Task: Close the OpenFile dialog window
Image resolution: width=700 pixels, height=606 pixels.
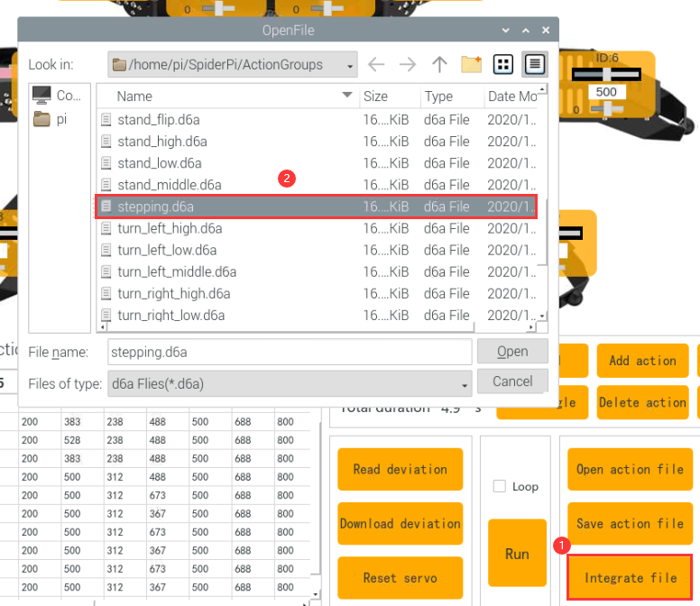Action: coord(546,31)
